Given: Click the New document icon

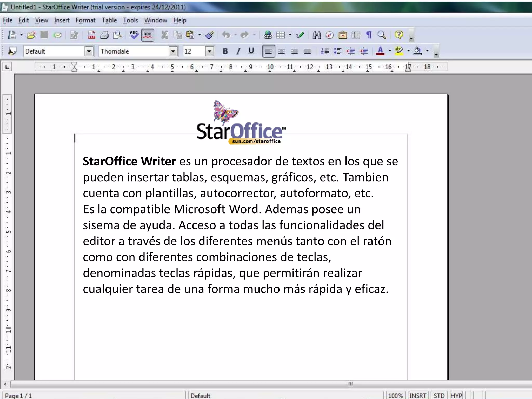Looking at the screenshot, I should click(x=12, y=35).
